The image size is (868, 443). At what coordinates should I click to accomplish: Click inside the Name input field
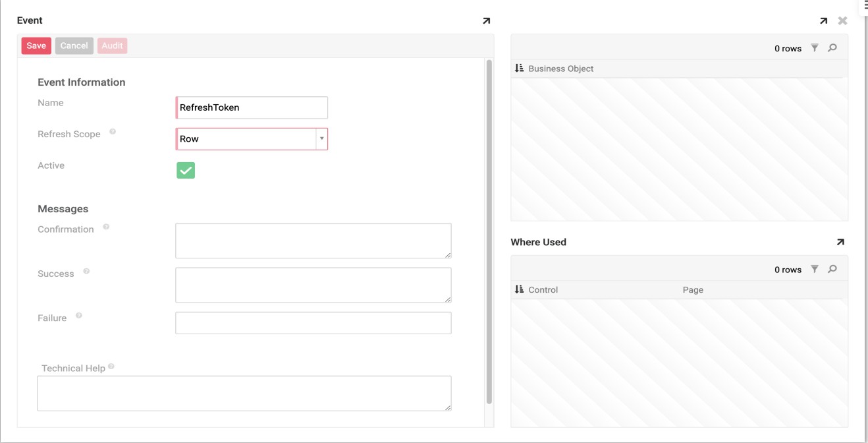[x=251, y=107]
